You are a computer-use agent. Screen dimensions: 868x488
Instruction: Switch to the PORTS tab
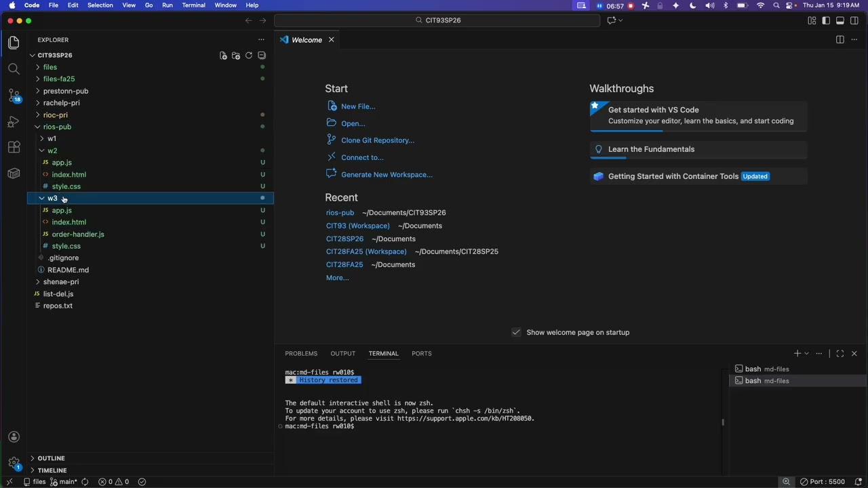pyautogui.click(x=421, y=354)
